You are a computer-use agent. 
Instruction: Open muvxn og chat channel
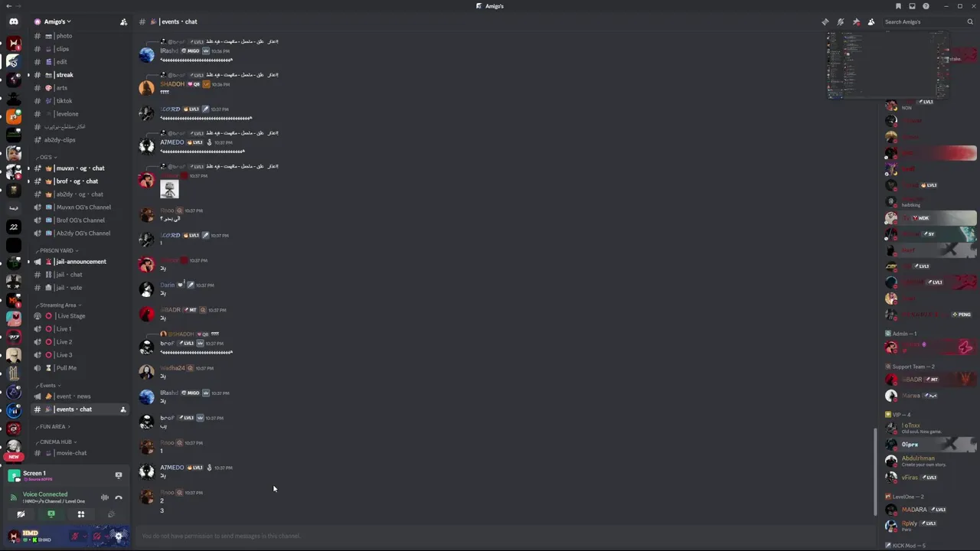tap(80, 168)
